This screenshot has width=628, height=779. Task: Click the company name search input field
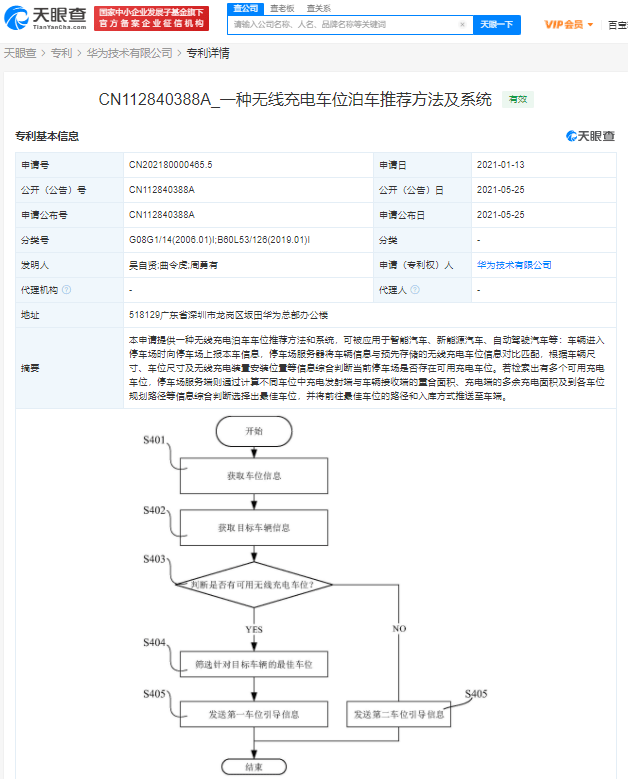pos(340,23)
